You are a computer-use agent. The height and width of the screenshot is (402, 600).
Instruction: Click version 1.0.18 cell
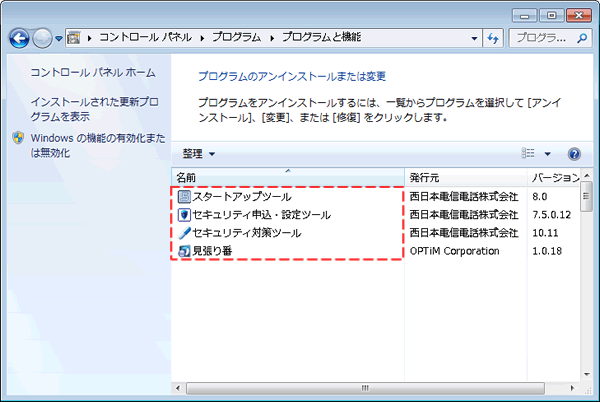(547, 251)
